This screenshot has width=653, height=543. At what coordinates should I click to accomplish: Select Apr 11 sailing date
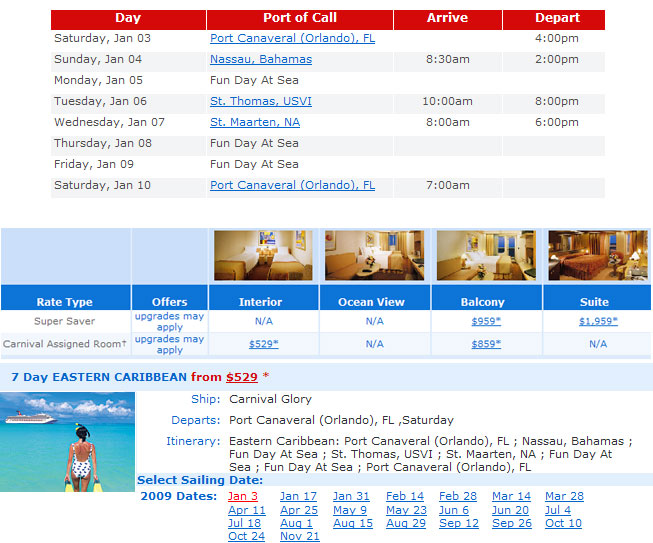click(247, 510)
